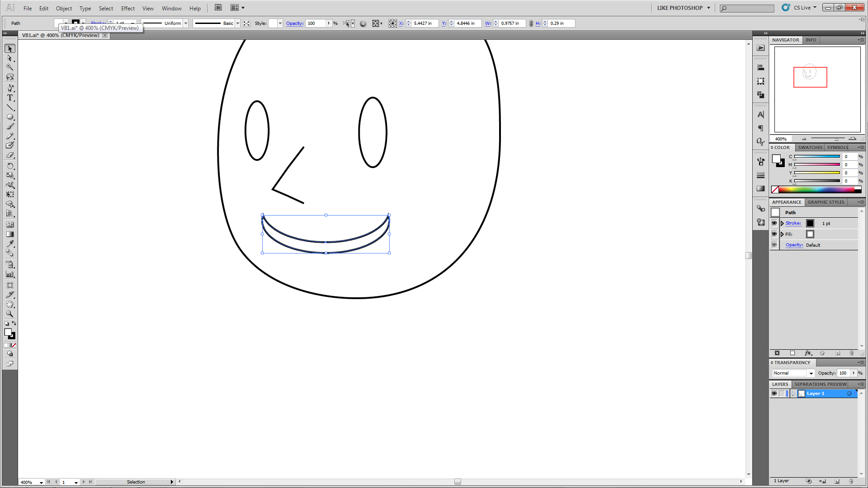Select the Zoom tool in toolbox
The width and height of the screenshot is (868, 488).
[x=9, y=314]
